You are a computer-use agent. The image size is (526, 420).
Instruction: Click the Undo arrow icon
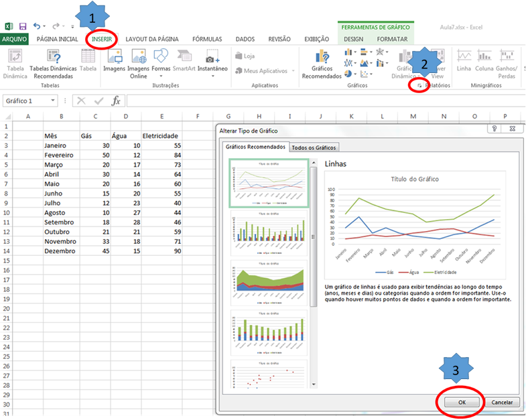[37, 26]
